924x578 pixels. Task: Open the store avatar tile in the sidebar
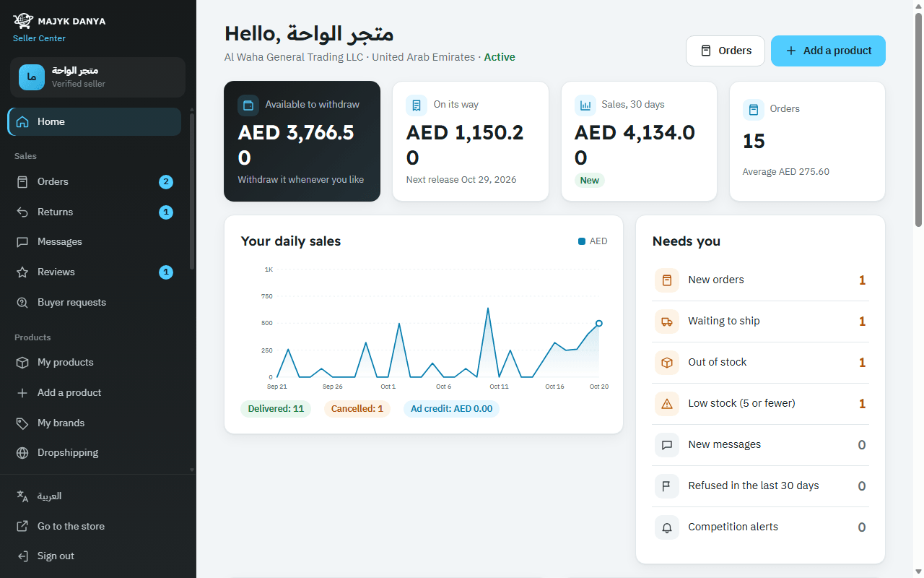pyautogui.click(x=32, y=77)
